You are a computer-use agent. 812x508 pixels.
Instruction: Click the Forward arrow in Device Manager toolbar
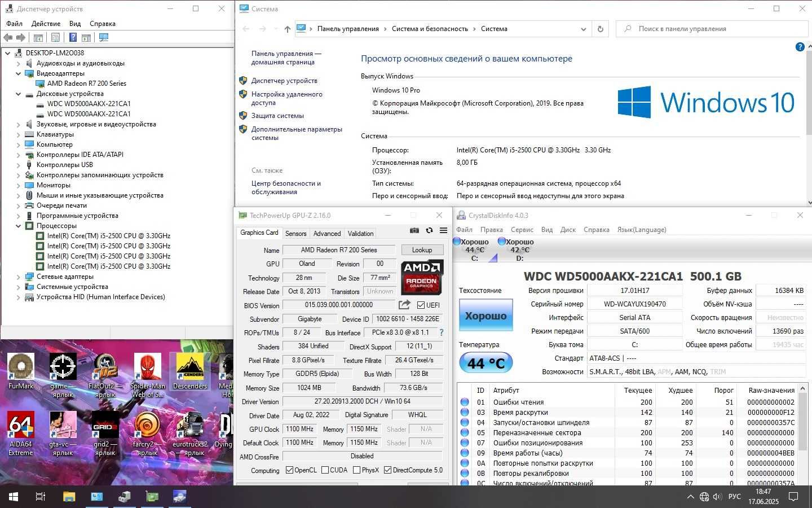click(21, 37)
